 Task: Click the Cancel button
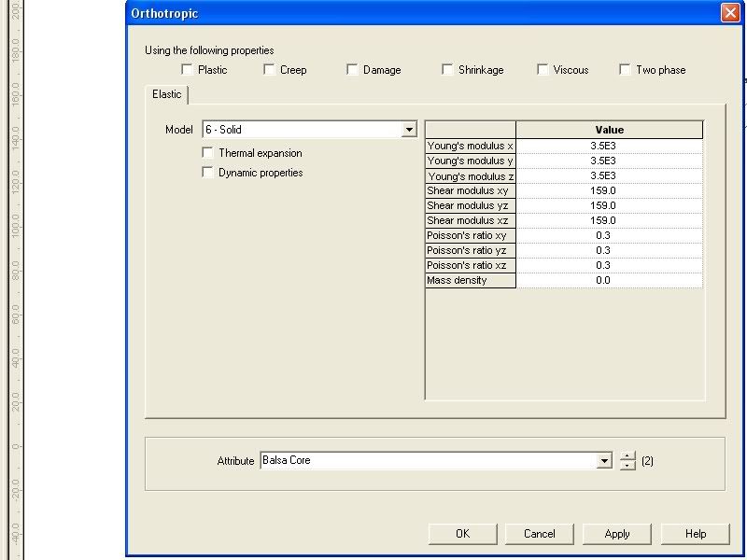point(540,534)
